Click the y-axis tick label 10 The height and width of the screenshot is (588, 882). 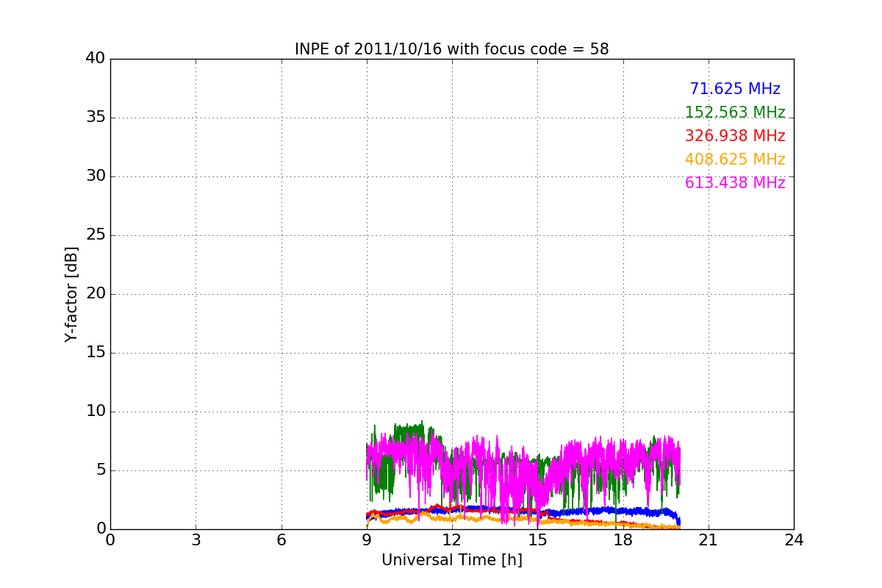click(x=96, y=412)
